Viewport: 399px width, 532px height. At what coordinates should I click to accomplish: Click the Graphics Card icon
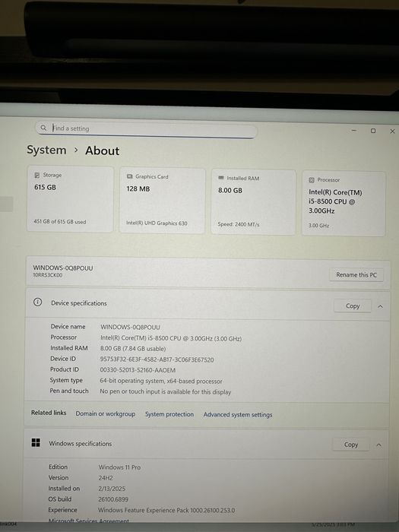pos(130,176)
